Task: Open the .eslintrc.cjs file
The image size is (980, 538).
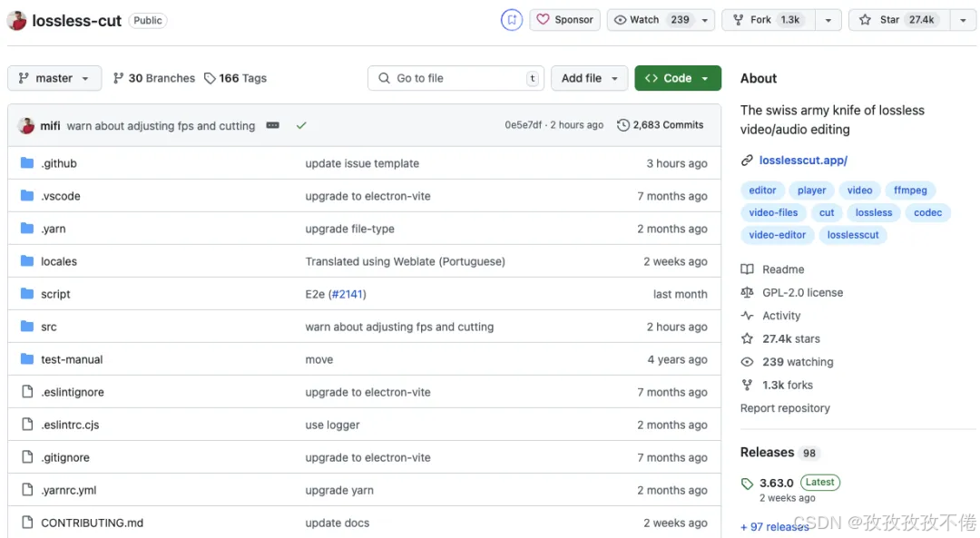Action: (70, 425)
